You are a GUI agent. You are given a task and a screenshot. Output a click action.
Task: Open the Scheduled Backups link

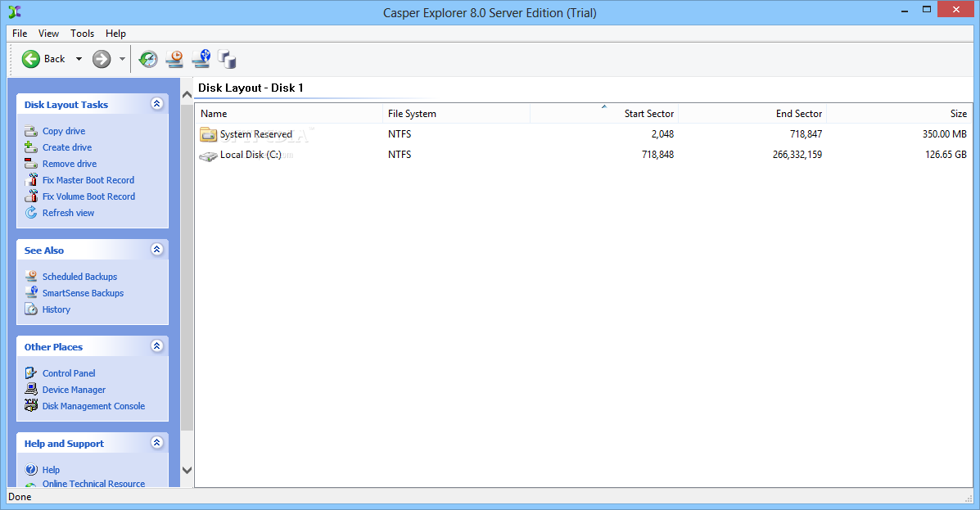tap(79, 276)
